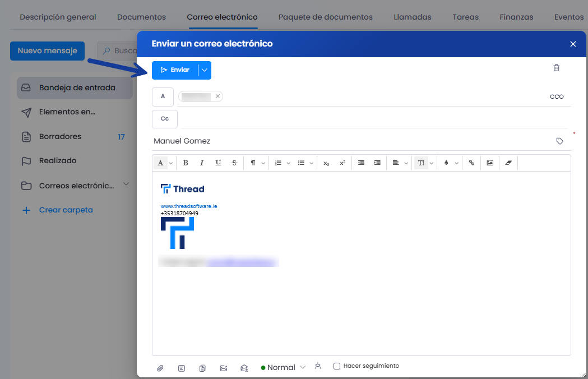Apply subscript formatting
The height and width of the screenshot is (379, 588).
[x=326, y=163]
